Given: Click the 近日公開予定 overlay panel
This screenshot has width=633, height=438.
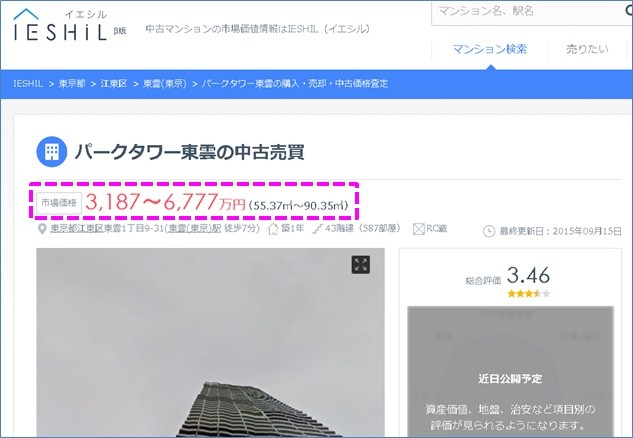Looking at the screenshot, I should click(510, 371).
